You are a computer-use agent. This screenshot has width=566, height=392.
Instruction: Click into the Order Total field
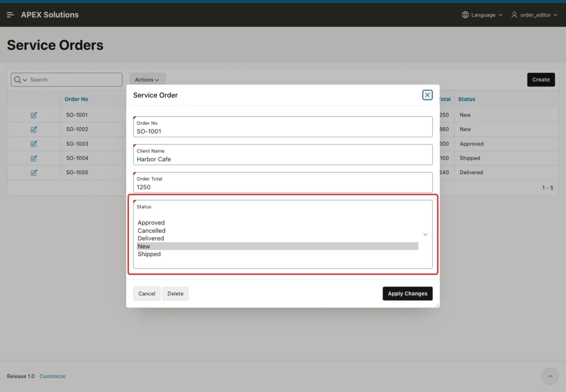click(x=282, y=182)
